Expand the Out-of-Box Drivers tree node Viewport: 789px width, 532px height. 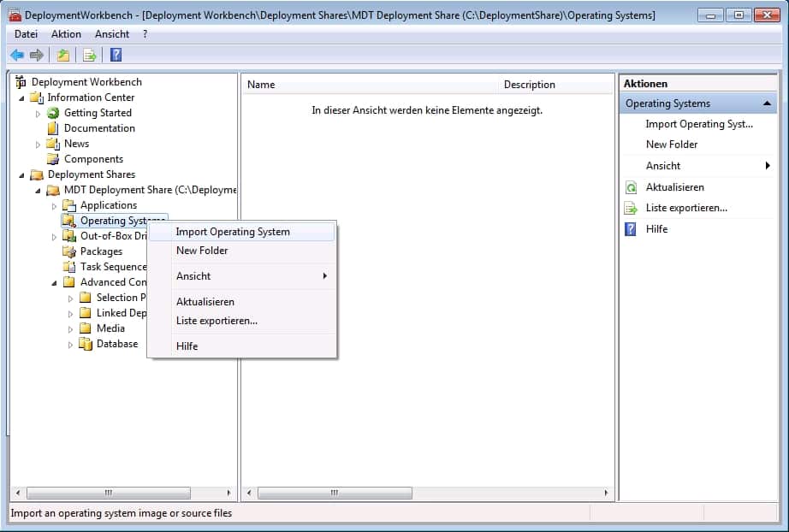(54, 237)
